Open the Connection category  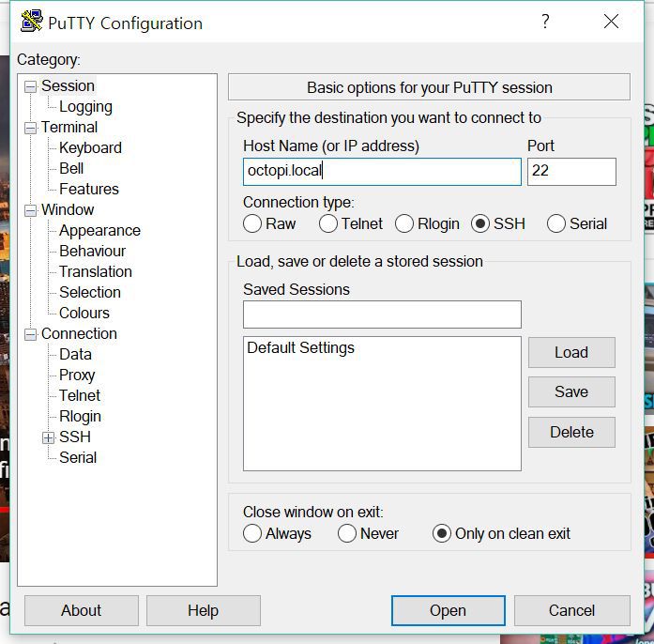pos(79,333)
